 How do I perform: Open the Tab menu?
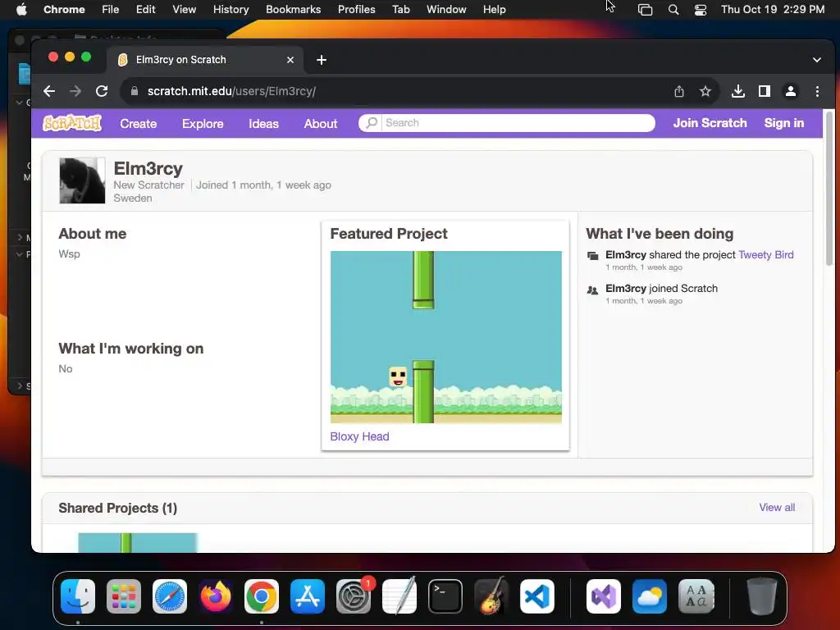tap(400, 10)
